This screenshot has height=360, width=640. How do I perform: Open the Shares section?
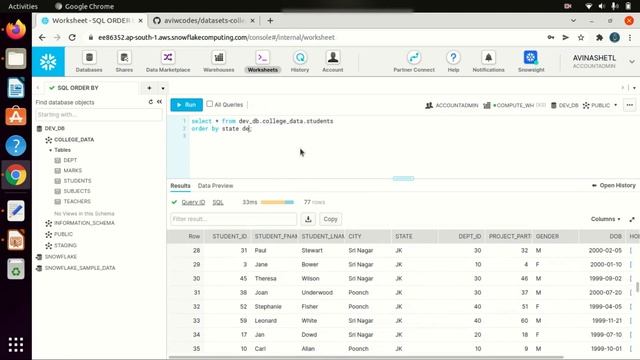124,62
